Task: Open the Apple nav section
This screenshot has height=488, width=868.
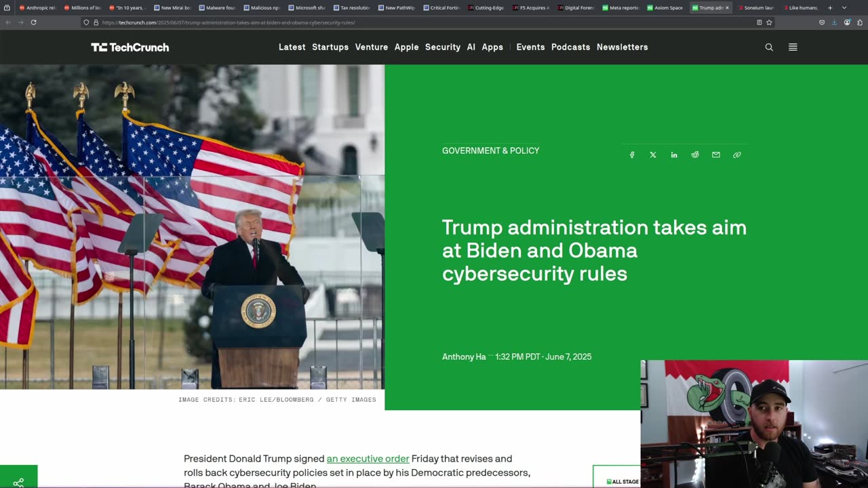Action: (407, 47)
